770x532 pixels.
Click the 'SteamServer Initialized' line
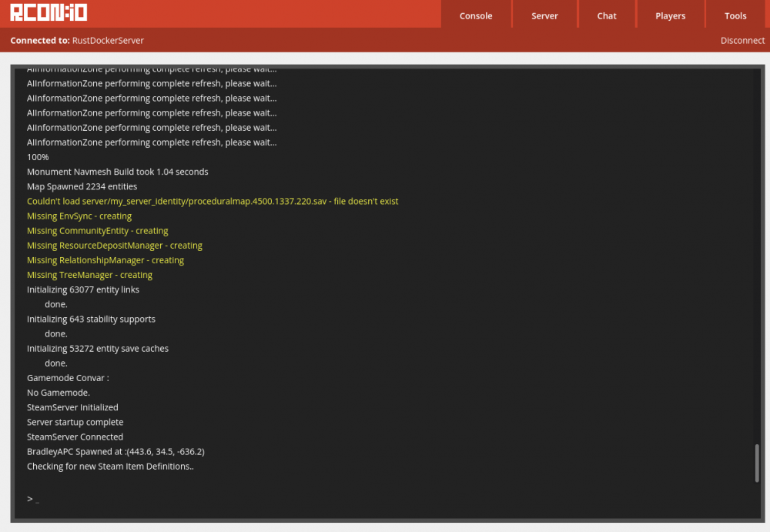pyautogui.click(x=72, y=408)
